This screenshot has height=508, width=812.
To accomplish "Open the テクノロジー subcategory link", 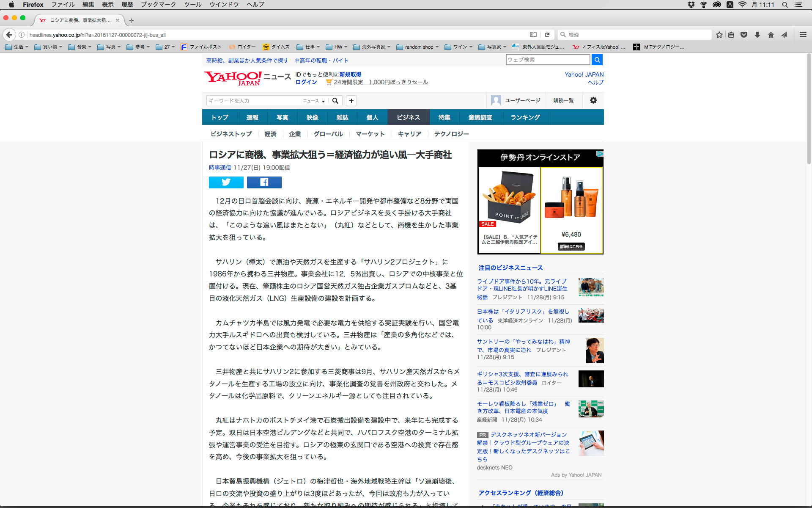I will click(x=451, y=134).
